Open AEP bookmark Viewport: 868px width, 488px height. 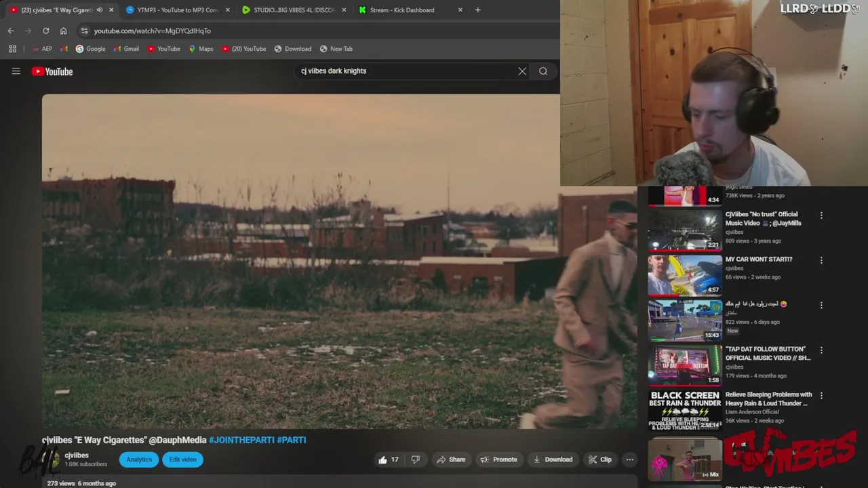(41, 49)
